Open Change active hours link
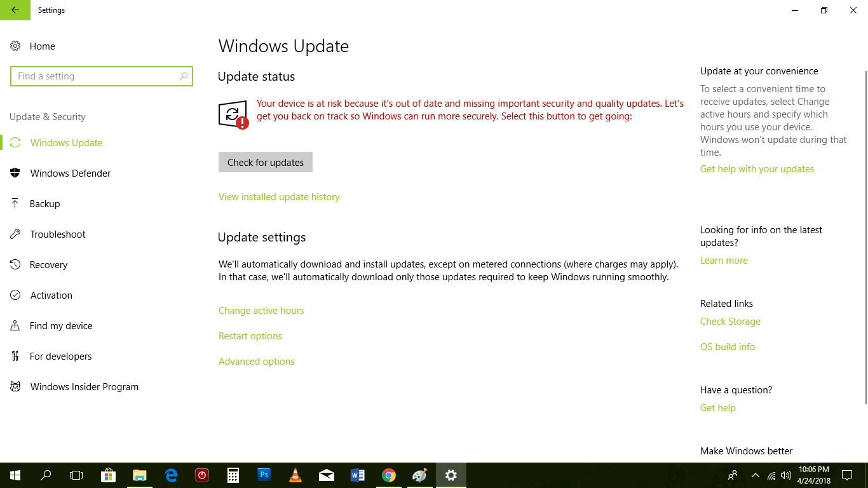868x488 pixels. tap(261, 311)
